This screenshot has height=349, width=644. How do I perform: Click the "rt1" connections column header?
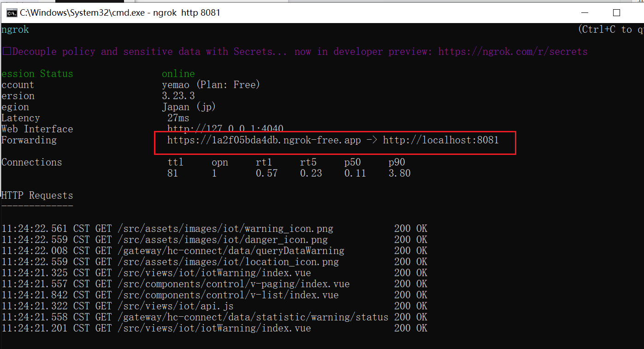[264, 162]
